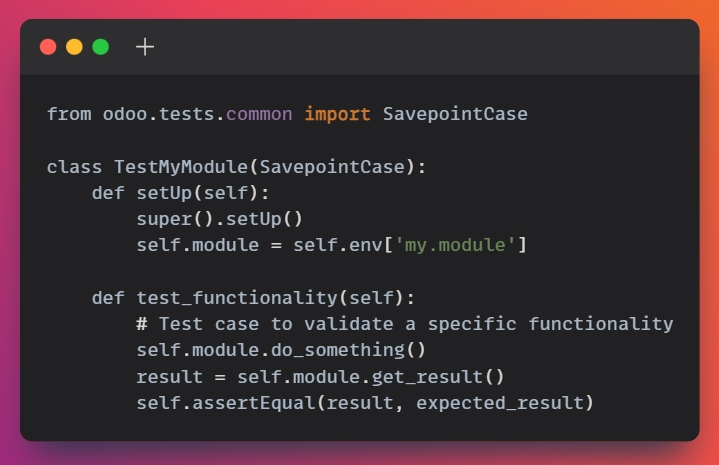
Task: Click the 'expected_result' argument
Action: pos(500,403)
